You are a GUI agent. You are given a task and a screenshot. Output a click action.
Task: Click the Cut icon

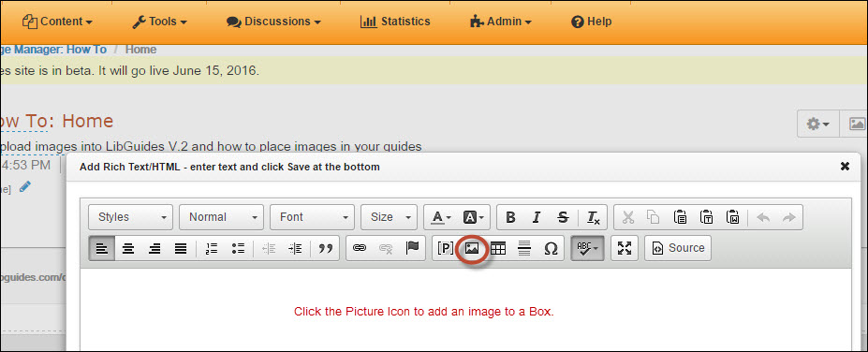point(627,217)
